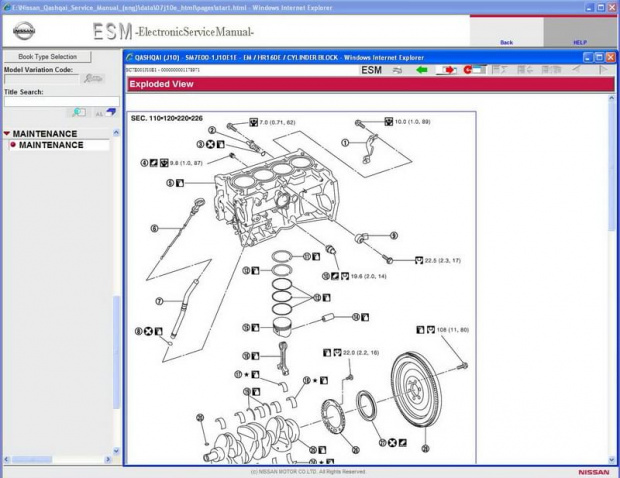Click the left panel horizontal scroll-right arrow
Viewport: 620px width, 478px height.
[x=108, y=459]
